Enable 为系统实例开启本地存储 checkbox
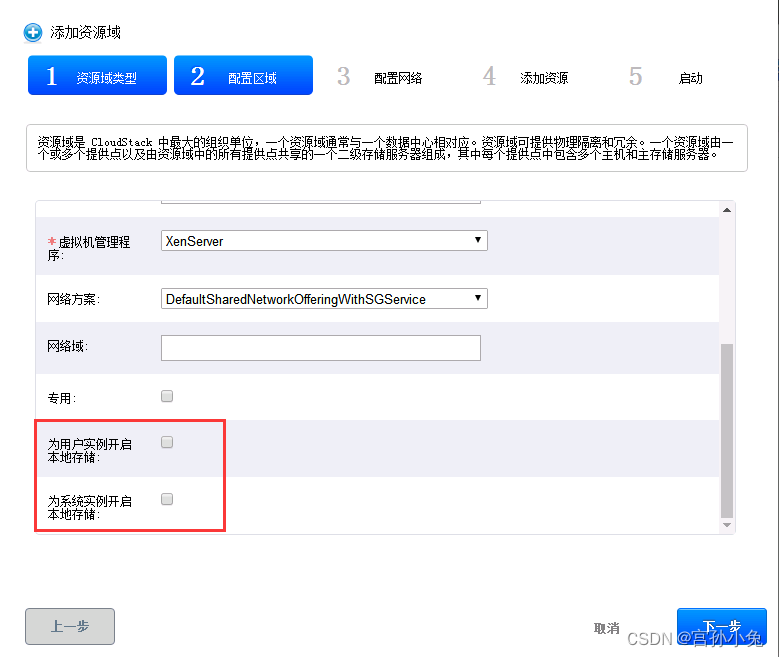Viewport: 779px width, 657px height. (x=167, y=499)
